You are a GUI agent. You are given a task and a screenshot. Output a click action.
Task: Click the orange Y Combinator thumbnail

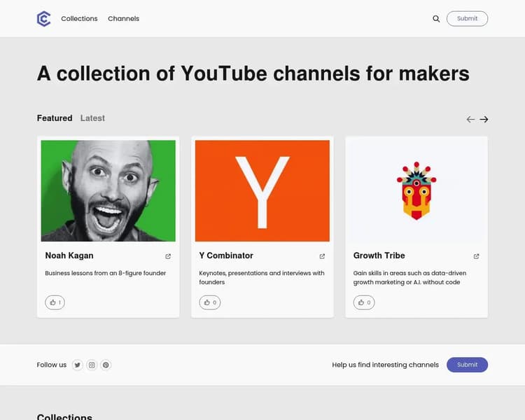pos(262,190)
